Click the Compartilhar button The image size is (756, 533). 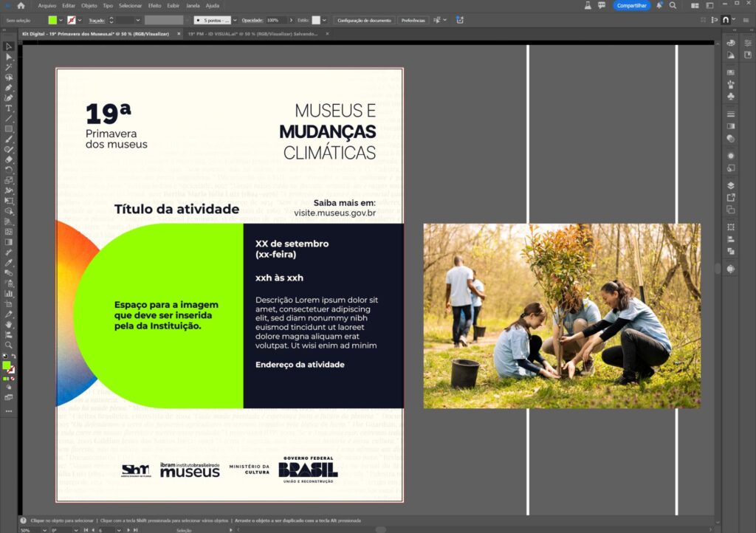tap(631, 5)
